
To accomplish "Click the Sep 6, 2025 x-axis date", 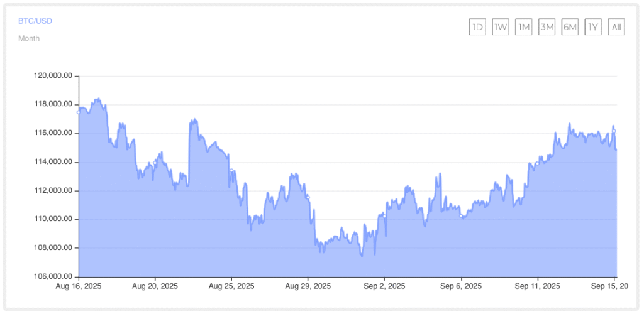I will click(x=461, y=286).
